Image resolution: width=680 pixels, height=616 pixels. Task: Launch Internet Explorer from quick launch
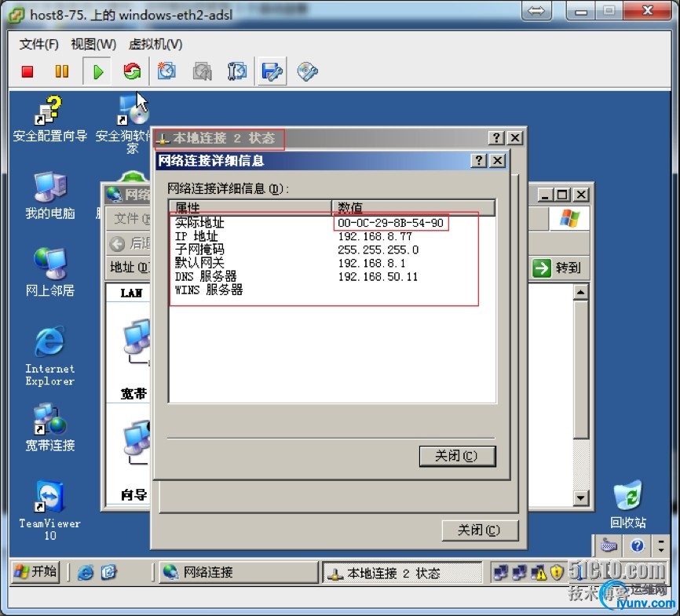(x=86, y=573)
